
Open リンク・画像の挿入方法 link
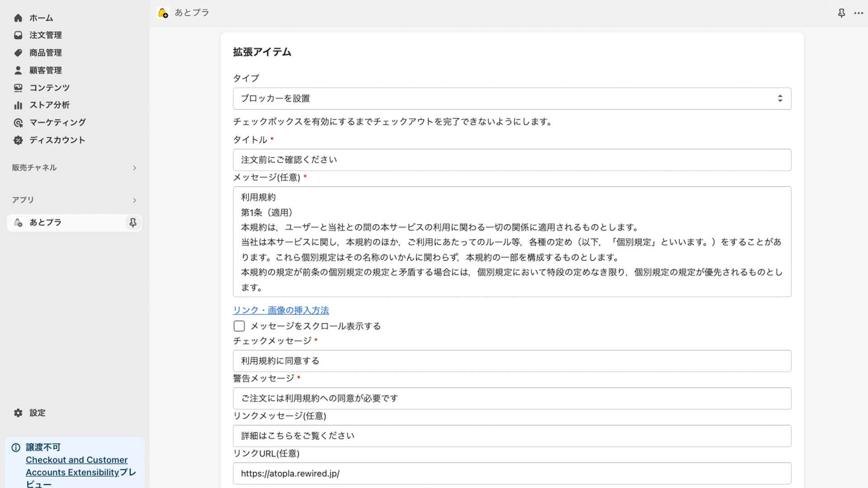[x=281, y=310]
